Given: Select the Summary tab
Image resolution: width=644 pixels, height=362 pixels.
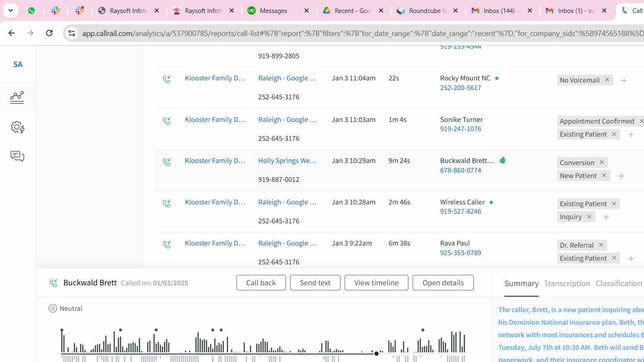Looking at the screenshot, I should pyautogui.click(x=521, y=284).
